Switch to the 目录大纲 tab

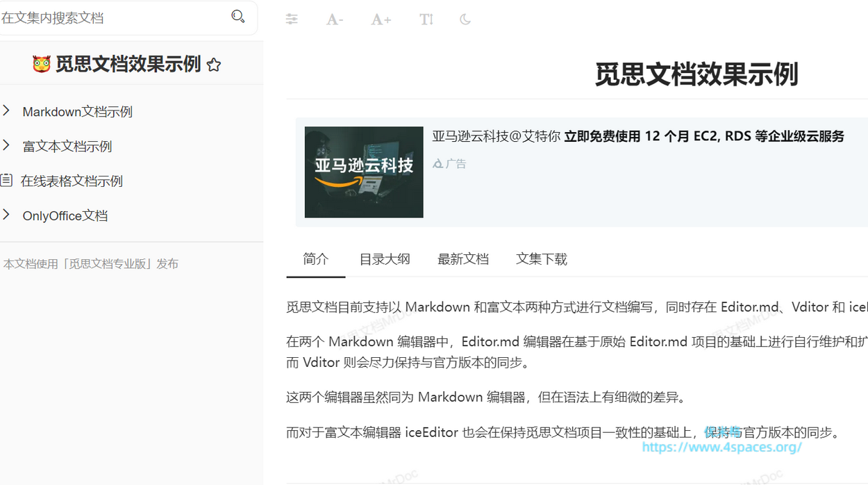click(385, 259)
